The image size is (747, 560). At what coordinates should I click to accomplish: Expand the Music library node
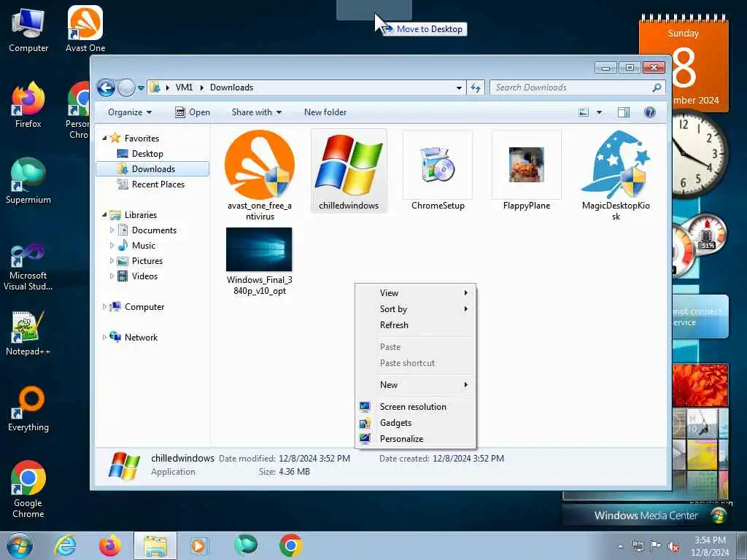(x=112, y=246)
